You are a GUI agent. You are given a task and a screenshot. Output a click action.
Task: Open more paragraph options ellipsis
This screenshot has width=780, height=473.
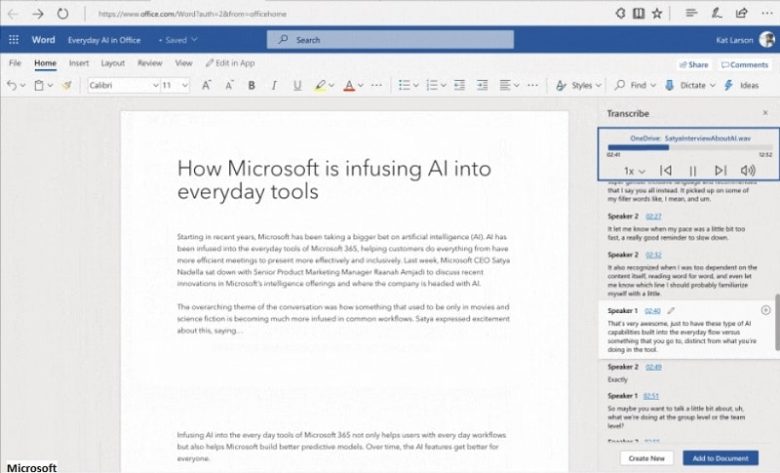(532, 86)
